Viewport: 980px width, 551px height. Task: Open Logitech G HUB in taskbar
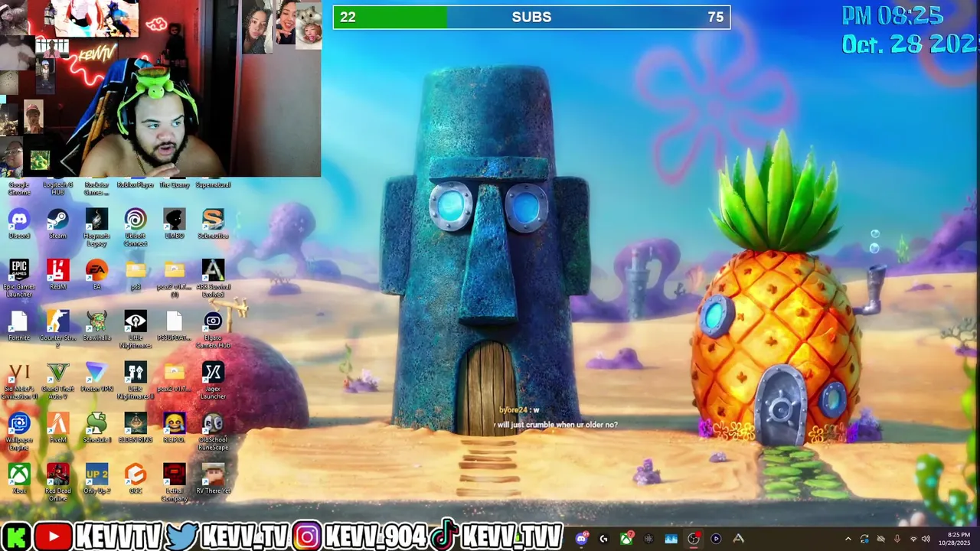[x=603, y=539]
